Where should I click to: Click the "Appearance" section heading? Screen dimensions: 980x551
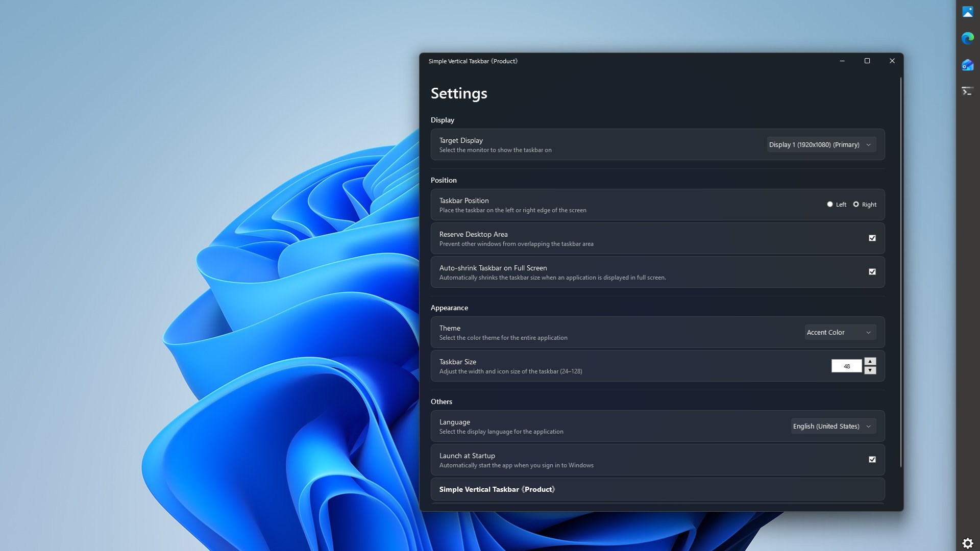tap(449, 308)
